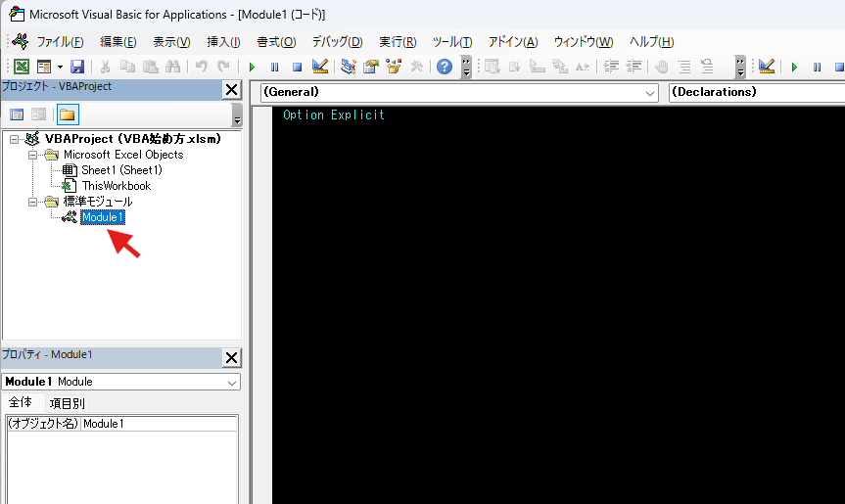Viewport: 845px width, 504px height.
Task: Open アドイン(A) menu
Action: coord(513,42)
